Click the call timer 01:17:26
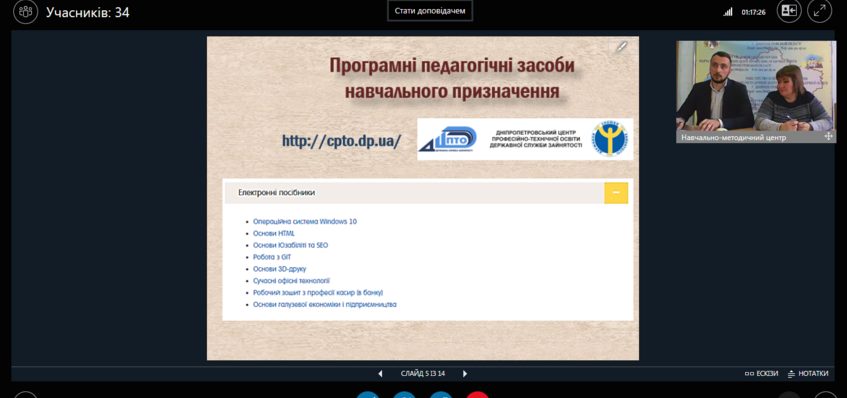Viewport: 847px width, 398px height. coord(754,12)
